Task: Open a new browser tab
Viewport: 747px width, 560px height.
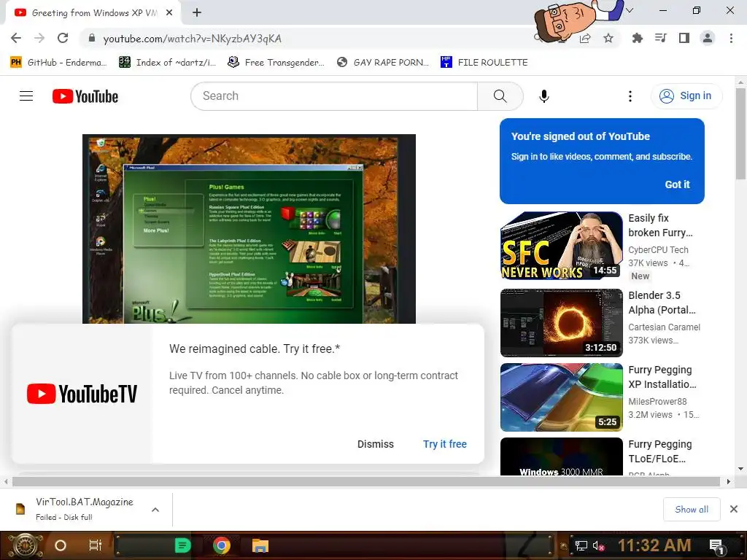Action: tap(197, 13)
